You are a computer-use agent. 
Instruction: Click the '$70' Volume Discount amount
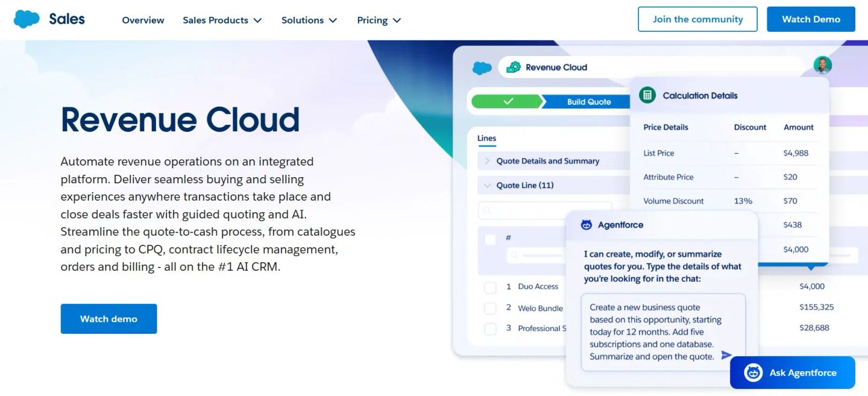coord(790,201)
